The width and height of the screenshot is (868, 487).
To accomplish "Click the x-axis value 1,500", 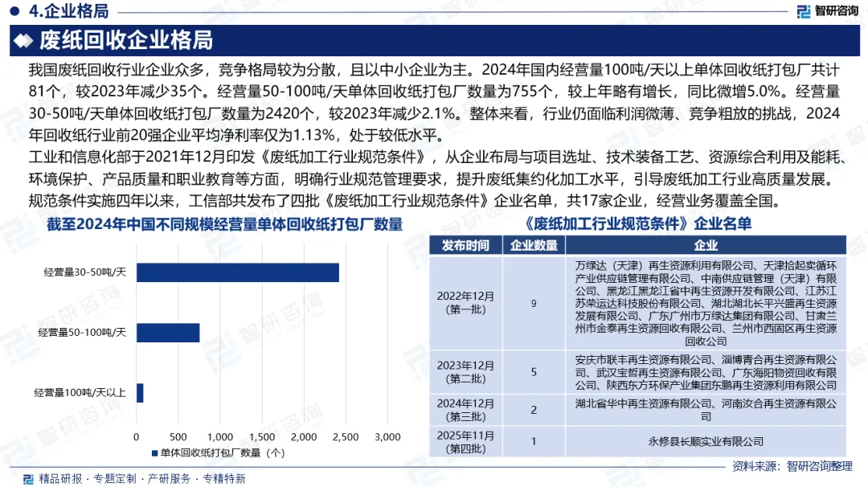I will [x=262, y=436].
